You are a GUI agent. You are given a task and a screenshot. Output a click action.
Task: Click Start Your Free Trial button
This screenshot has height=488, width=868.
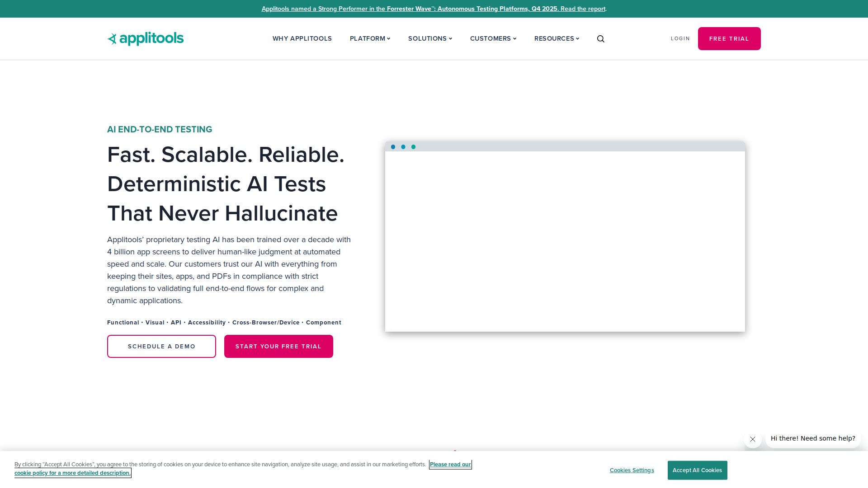[278, 347]
